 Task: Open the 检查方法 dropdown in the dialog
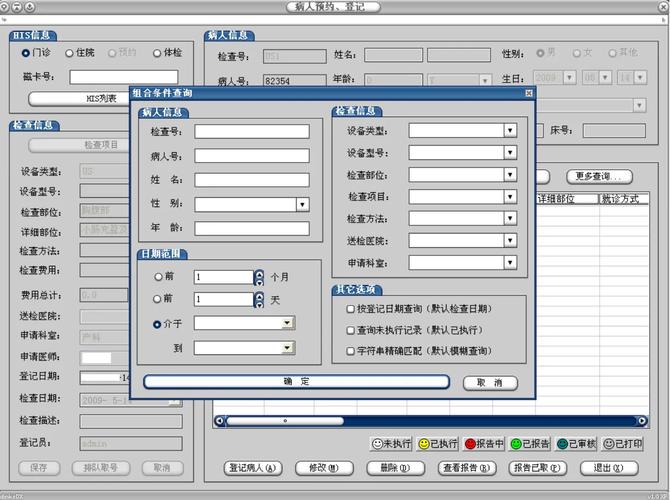point(510,218)
